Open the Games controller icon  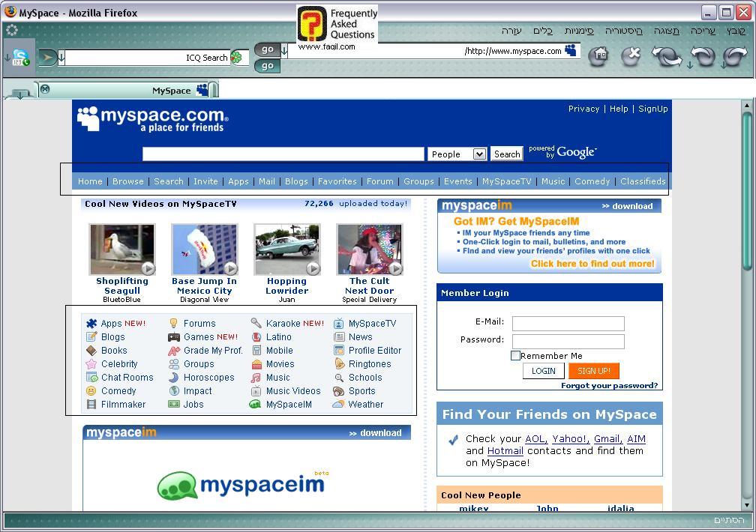[174, 337]
